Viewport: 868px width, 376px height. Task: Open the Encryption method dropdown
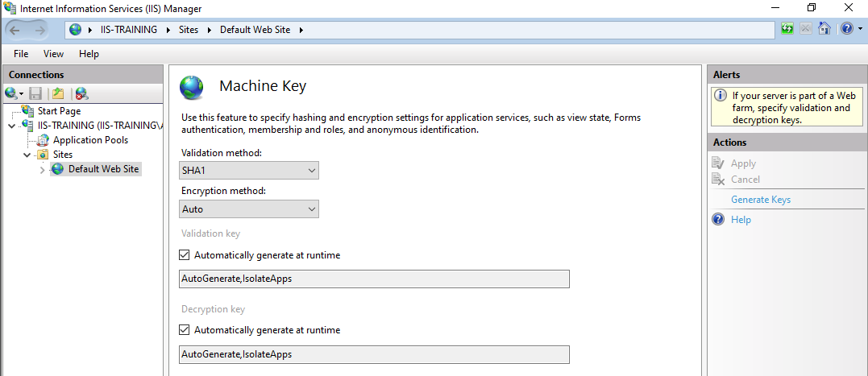coord(249,209)
